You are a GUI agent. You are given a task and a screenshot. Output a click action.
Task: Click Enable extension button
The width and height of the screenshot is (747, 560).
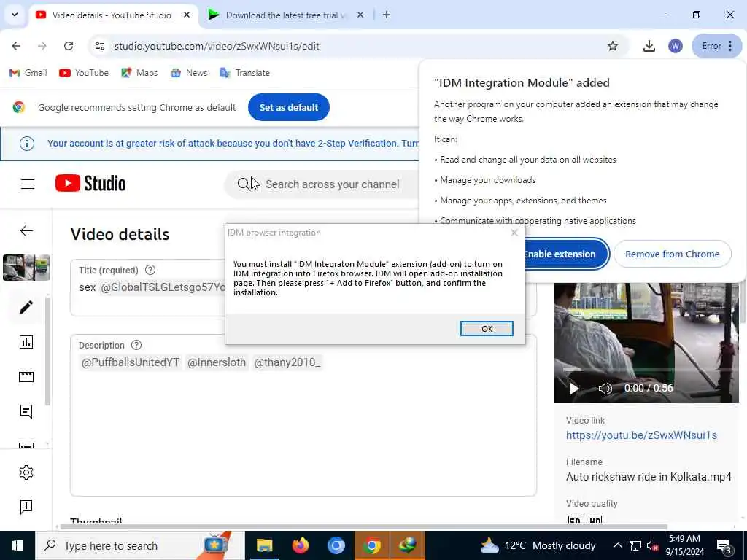click(x=566, y=254)
